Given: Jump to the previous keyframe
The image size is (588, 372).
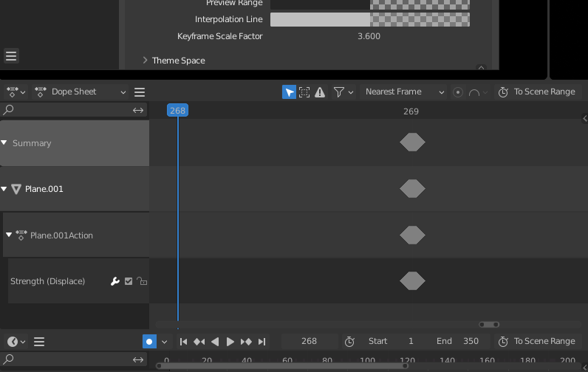Looking at the screenshot, I should tap(199, 342).
